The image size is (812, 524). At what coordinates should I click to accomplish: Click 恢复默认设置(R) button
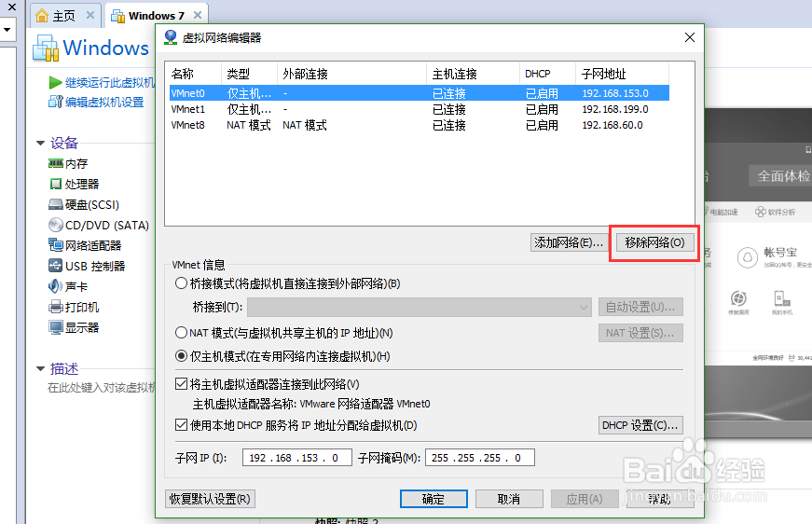point(210,499)
